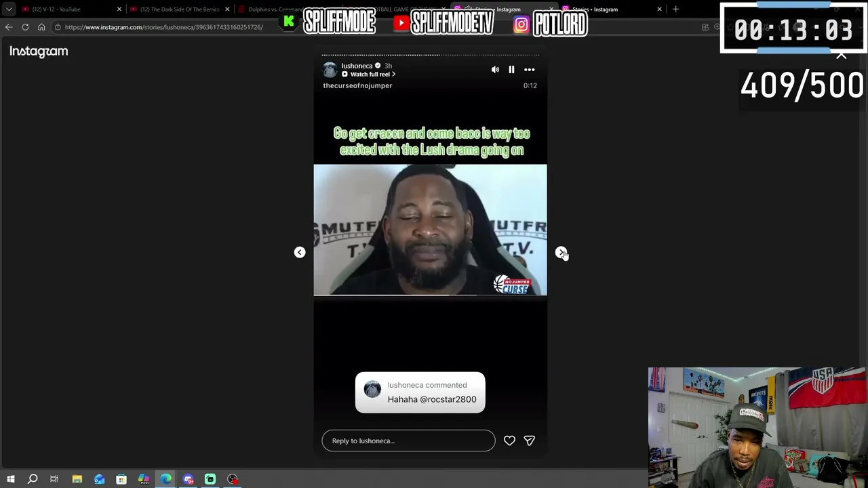Select the rightmost Stories • Instagram tab
868x488 pixels.
coord(612,9)
